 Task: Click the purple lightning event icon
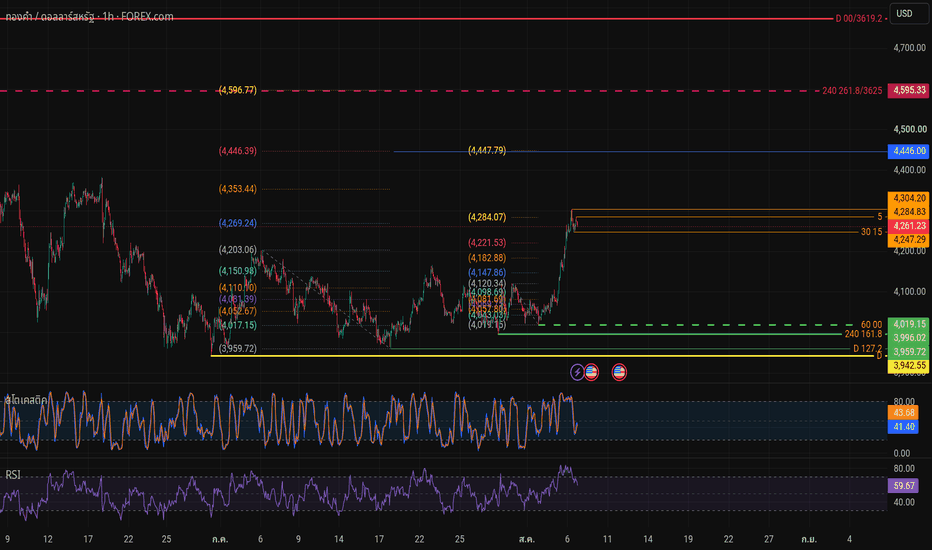(577, 372)
